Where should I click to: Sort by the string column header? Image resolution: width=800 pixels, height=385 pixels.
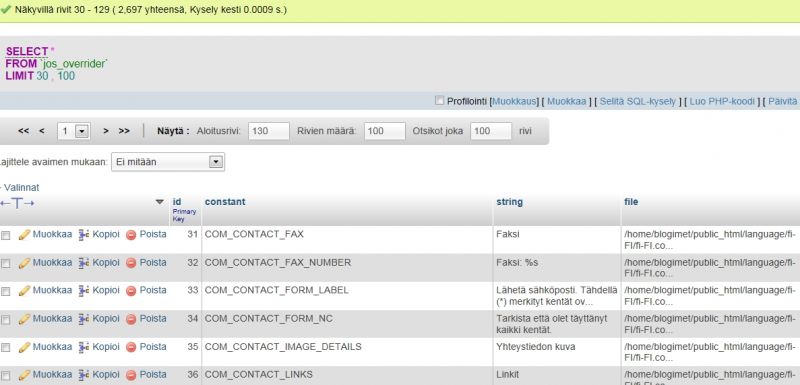(x=509, y=202)
